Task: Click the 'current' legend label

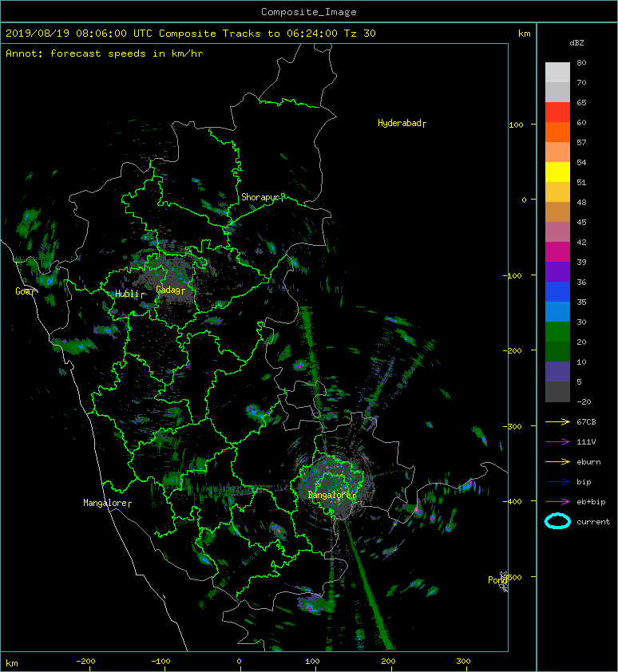Action: click(593, 522)
